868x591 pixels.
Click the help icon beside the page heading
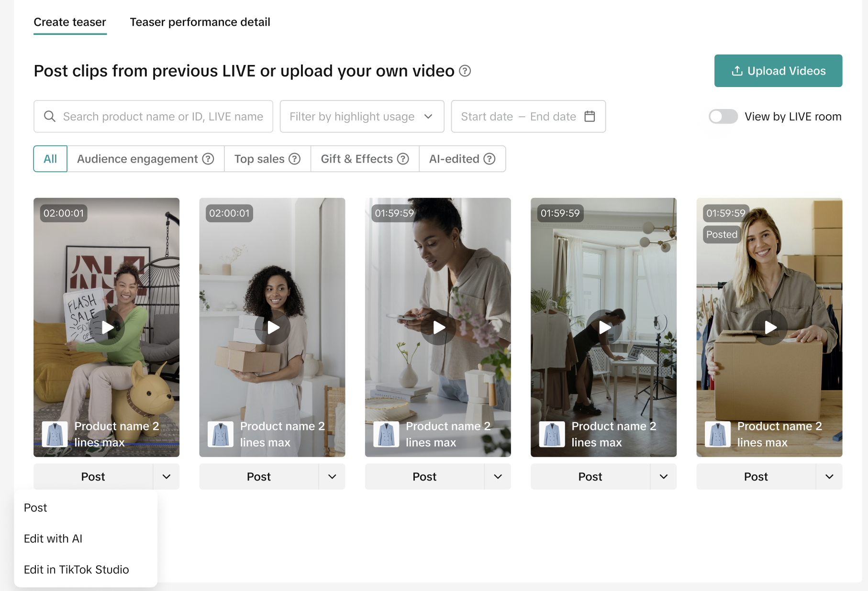click(465, 71)
